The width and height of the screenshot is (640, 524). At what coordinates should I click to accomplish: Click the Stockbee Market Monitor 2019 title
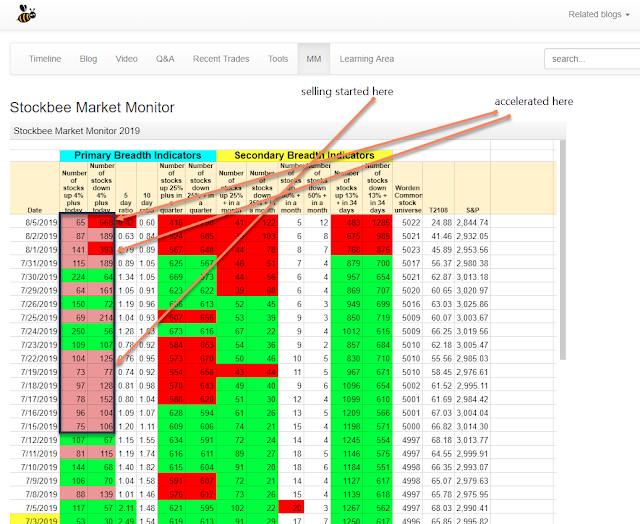click(77, 131)
